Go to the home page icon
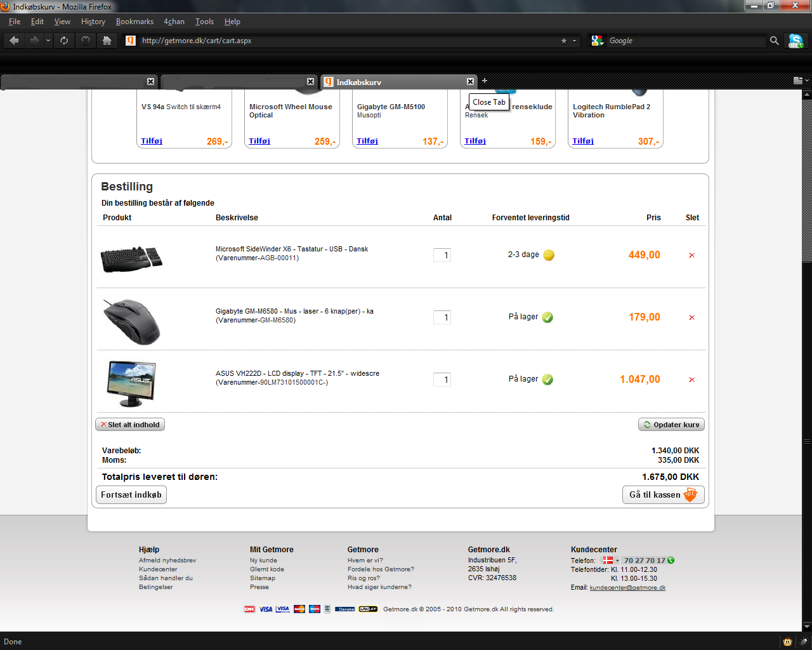 coord(107,41)
